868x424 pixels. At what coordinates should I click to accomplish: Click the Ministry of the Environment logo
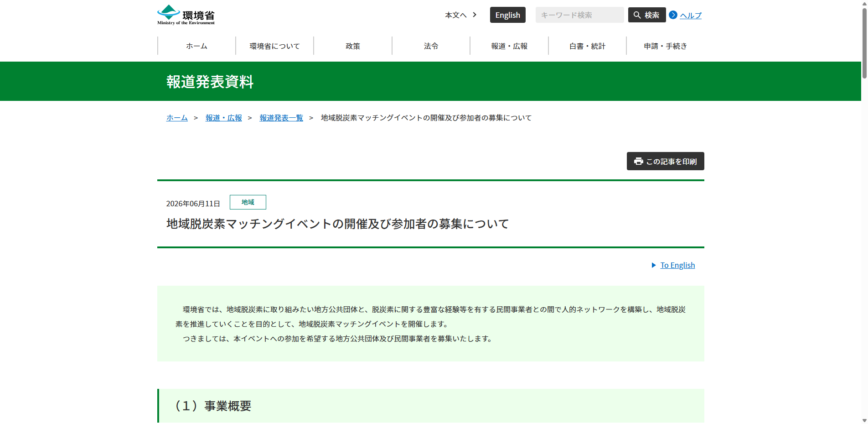[x=186, y=15]
